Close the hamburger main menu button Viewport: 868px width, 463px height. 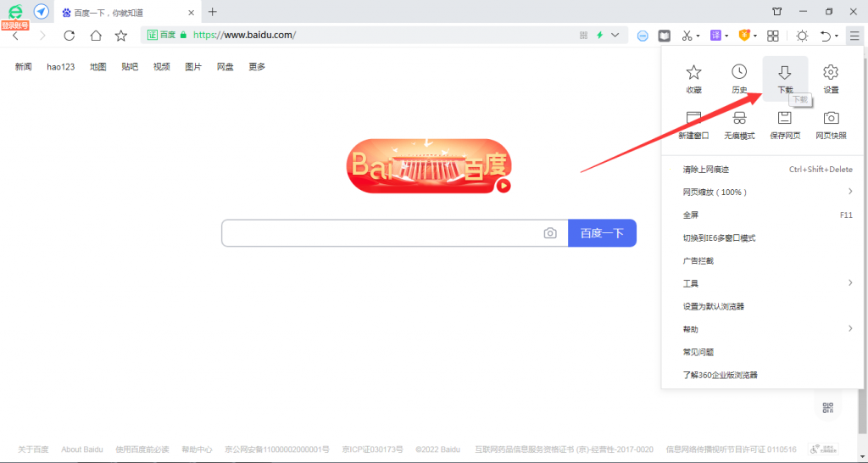click(854, 36)
